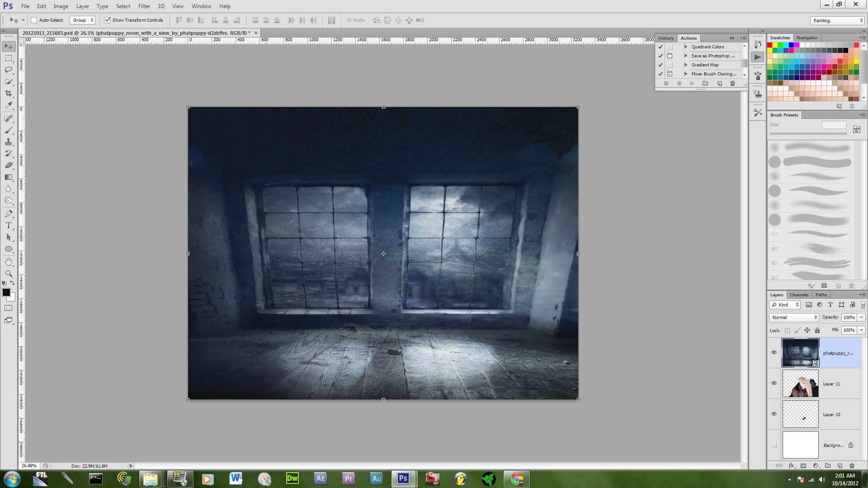Select the Quick Selection tool
The image size is (868, 488).
[x=9, y=82]
